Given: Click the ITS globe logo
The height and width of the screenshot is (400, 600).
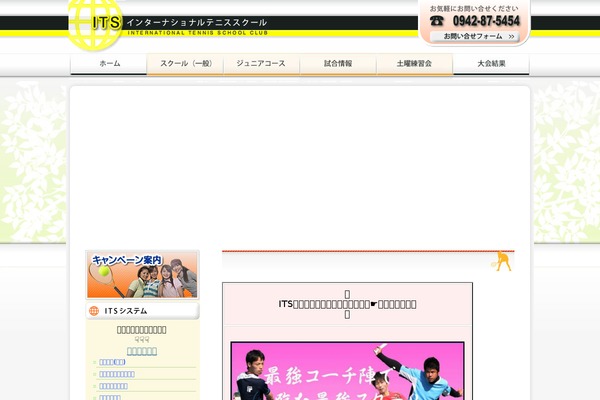Looking at the screenshot, I should (95, 24).
